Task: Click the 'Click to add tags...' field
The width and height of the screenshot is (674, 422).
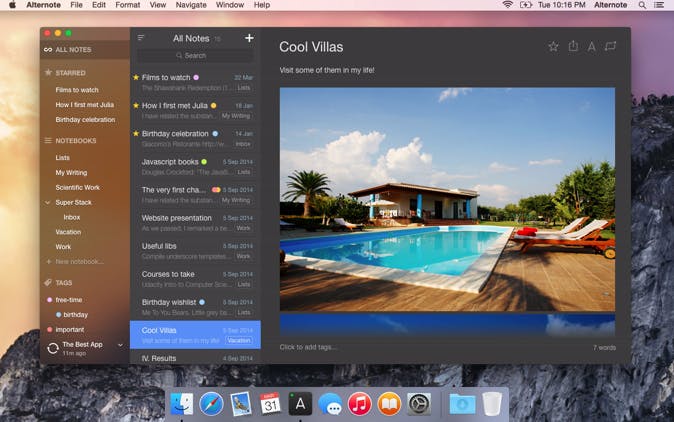Action: point(308,347)
